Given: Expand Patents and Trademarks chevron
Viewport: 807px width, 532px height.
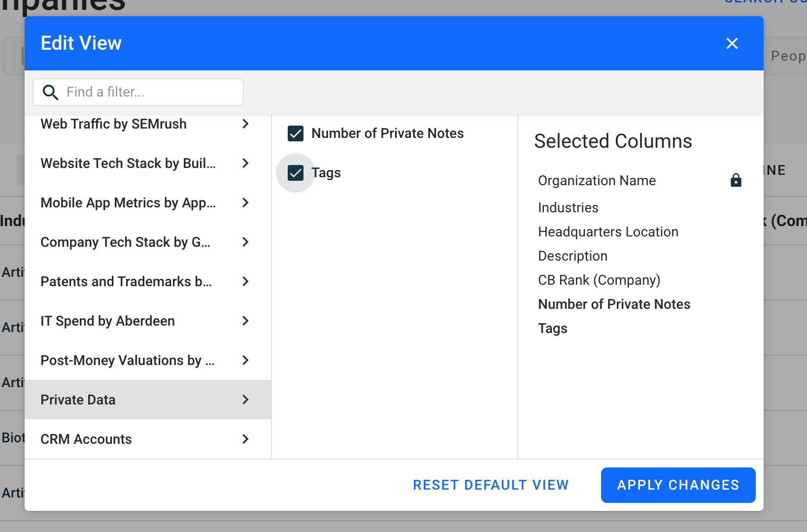Looking at the screenshot, I should point(245,281).
